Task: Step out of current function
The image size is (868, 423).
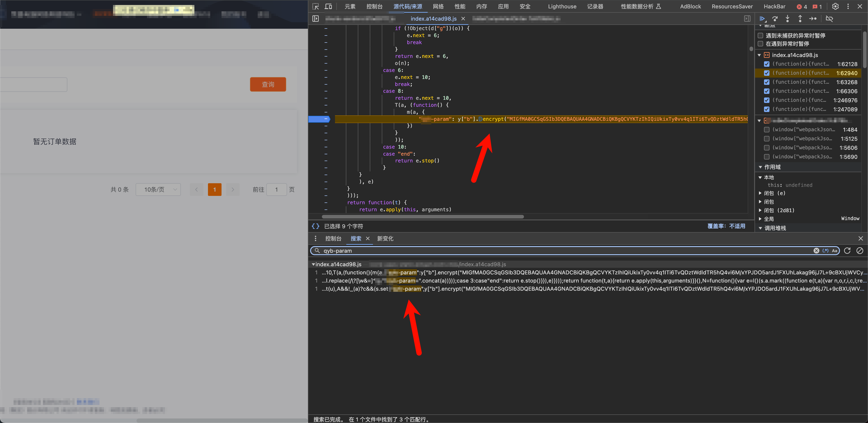Action: [800, 19]
